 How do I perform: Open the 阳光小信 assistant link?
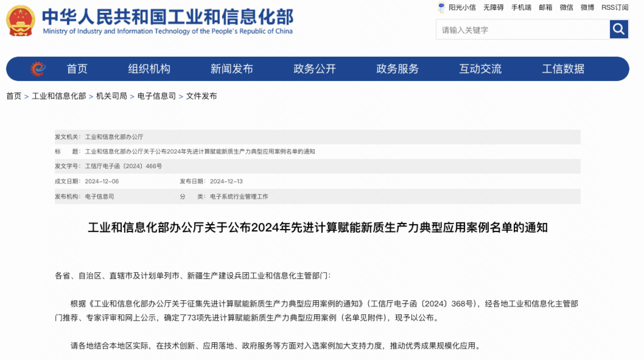[462, 8]
